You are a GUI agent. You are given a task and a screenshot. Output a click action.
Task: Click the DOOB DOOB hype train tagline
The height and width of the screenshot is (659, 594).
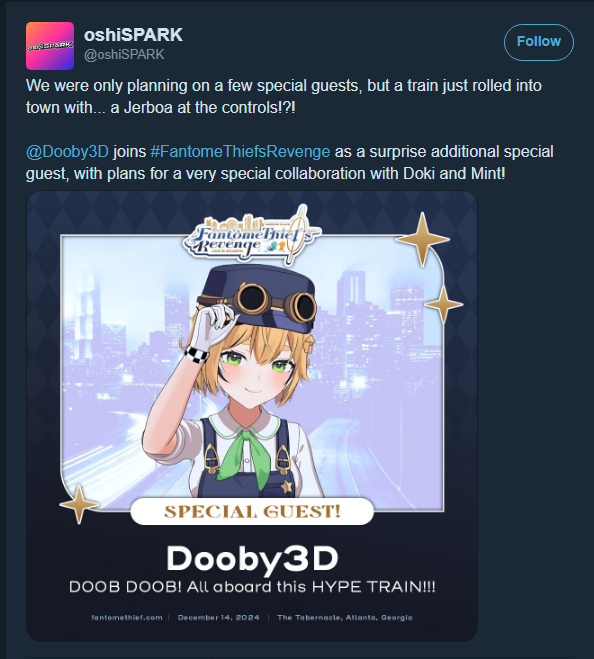(252, 587)
